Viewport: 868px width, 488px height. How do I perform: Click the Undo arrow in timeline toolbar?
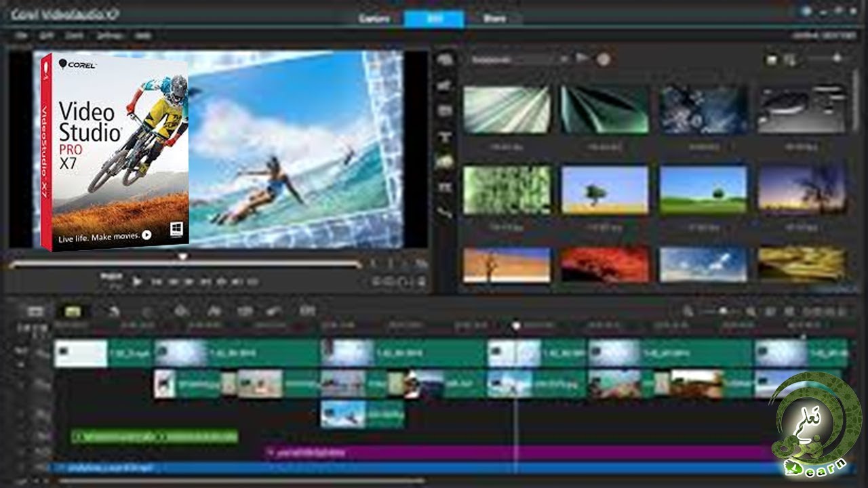tap(115, 311)
